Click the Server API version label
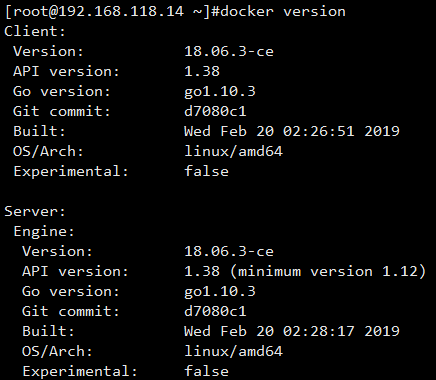The height and width of the screenshot is (380, 436). pyautogui.click(x=75, y=271)
